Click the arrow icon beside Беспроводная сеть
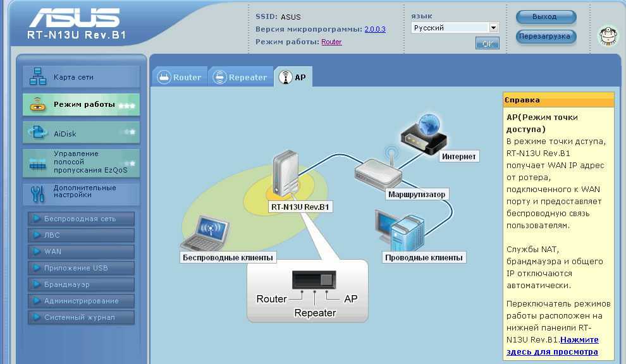The height and width of the screenshot is (364, 626). (x=37, y=218)
